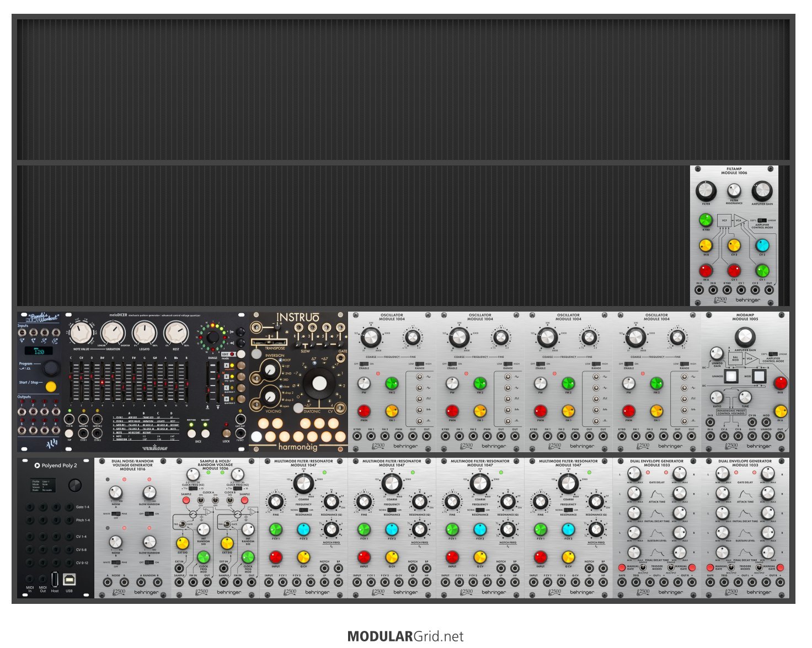
Task: Click the D# fader on meloDICER
Action: pos(102,382)
